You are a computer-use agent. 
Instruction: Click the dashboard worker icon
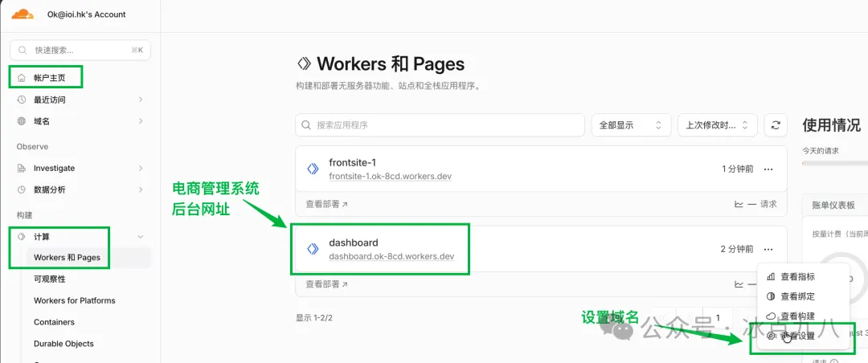313,249
